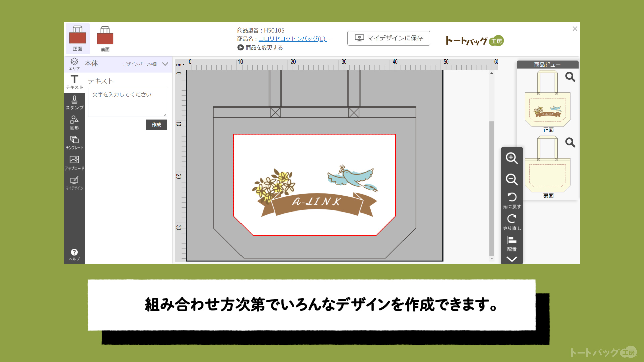Click the text input field
This screenshot has width=644, height=362.
(127, 103)
